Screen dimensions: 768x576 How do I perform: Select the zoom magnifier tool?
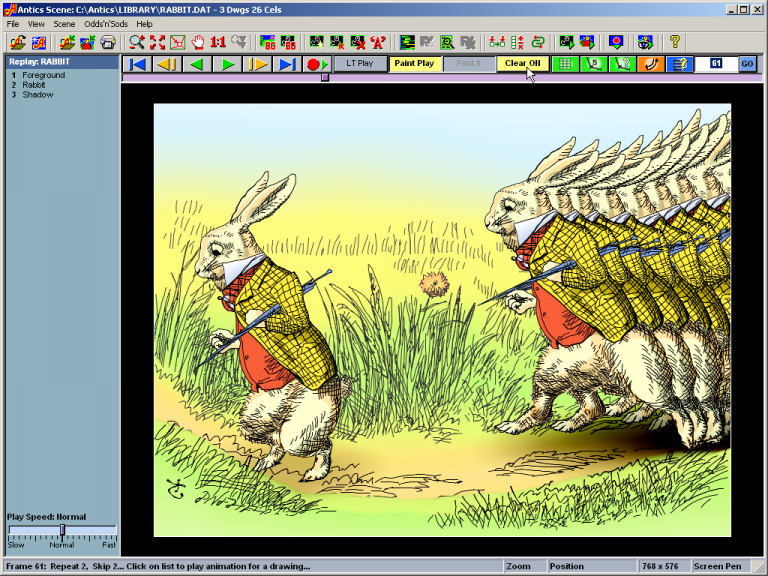[137, 43]
